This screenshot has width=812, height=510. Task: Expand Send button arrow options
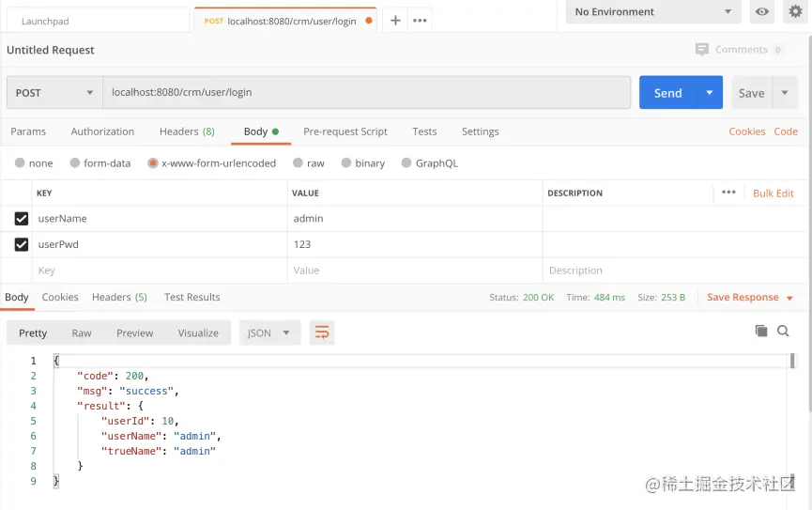710,93
